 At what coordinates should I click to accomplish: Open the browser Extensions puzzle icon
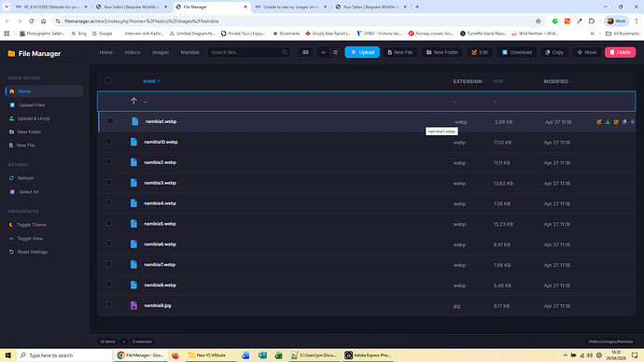pyautogui.click(x=592, y=21)
